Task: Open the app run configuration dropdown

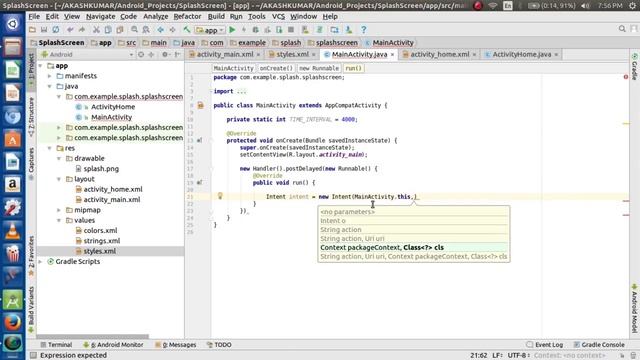Action: point(210,30)
